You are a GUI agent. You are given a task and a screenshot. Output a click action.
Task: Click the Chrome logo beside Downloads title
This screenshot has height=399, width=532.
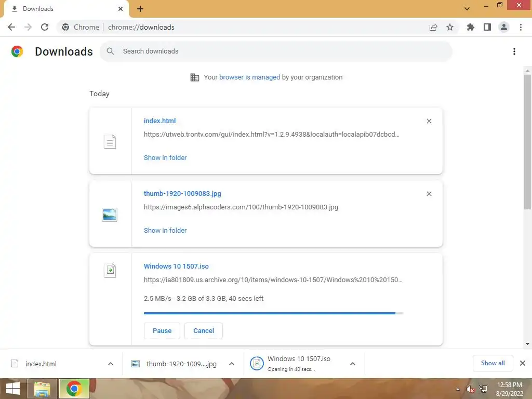coord(17,51)
